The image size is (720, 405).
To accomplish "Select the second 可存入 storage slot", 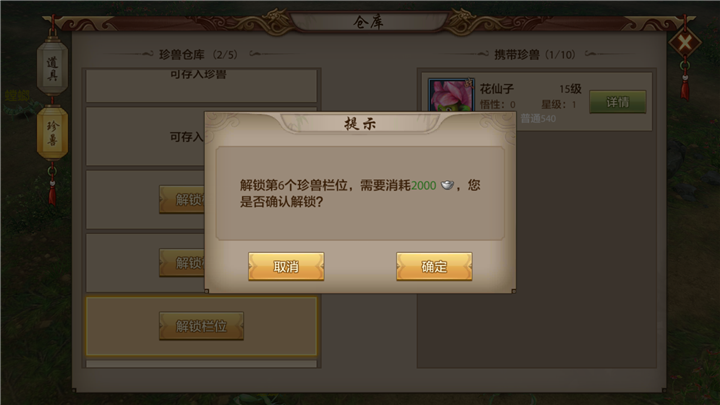I will pos(145,137).
